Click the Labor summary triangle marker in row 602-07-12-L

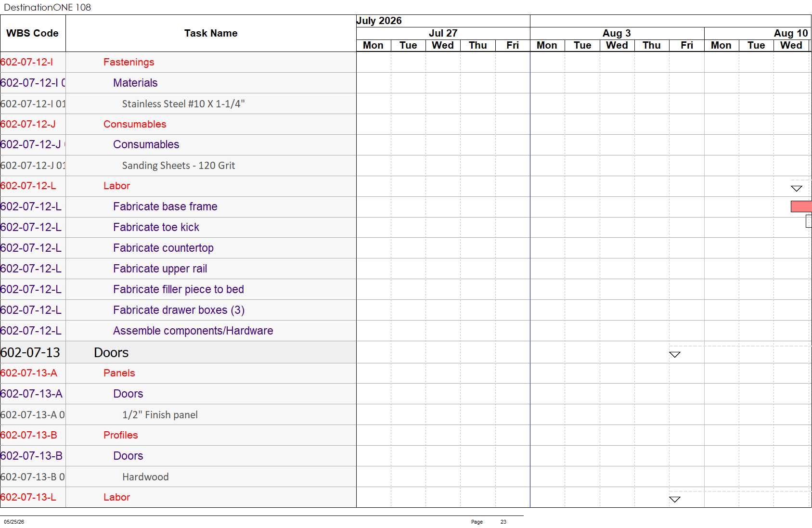click(x=797, y=188)
